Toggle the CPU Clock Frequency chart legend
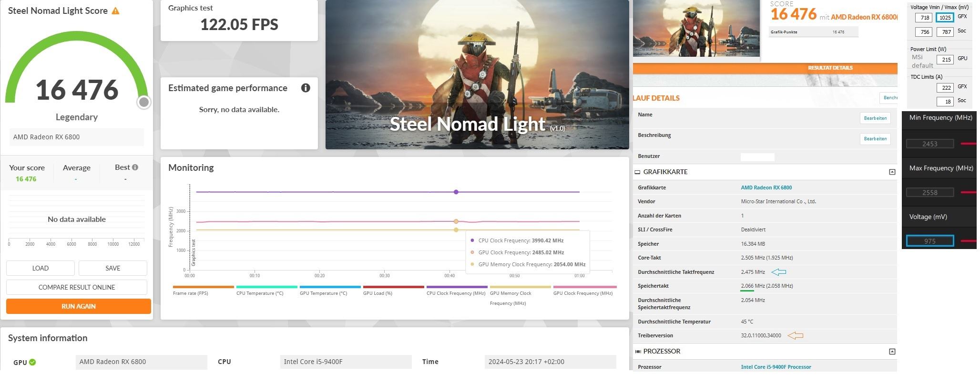The width and height of the screenshot is (980, 375). (457, 290)
